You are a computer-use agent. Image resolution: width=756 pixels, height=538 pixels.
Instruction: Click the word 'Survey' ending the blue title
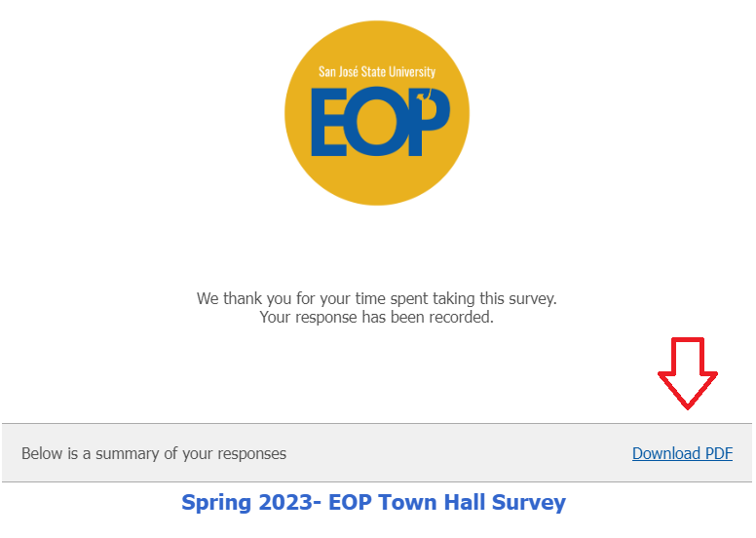coord(527,503)
